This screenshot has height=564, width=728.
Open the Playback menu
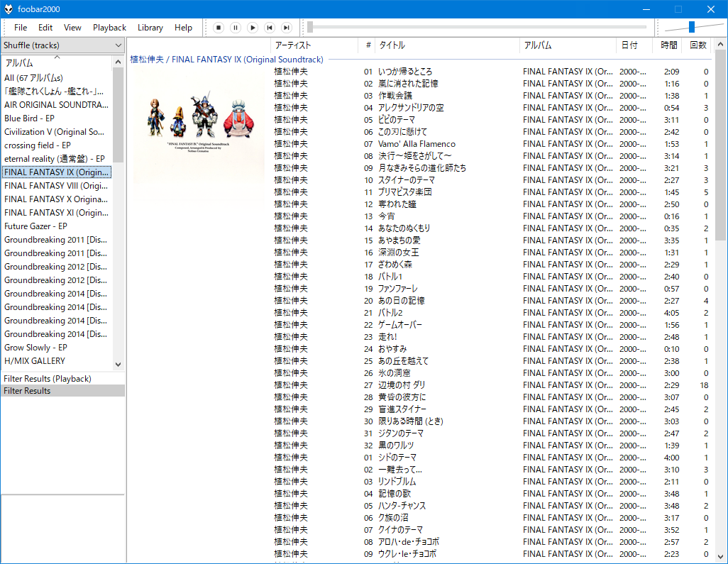tap(109, 27)
